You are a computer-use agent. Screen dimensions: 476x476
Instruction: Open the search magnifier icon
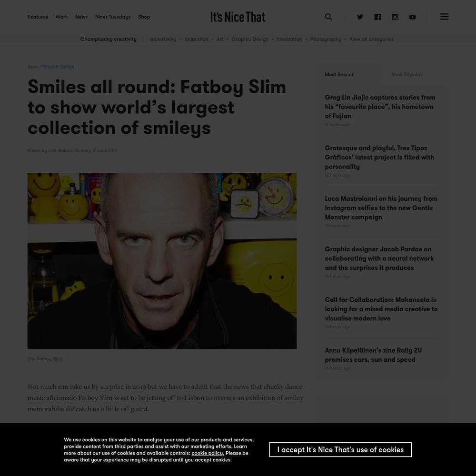click(x=328, y=17)
